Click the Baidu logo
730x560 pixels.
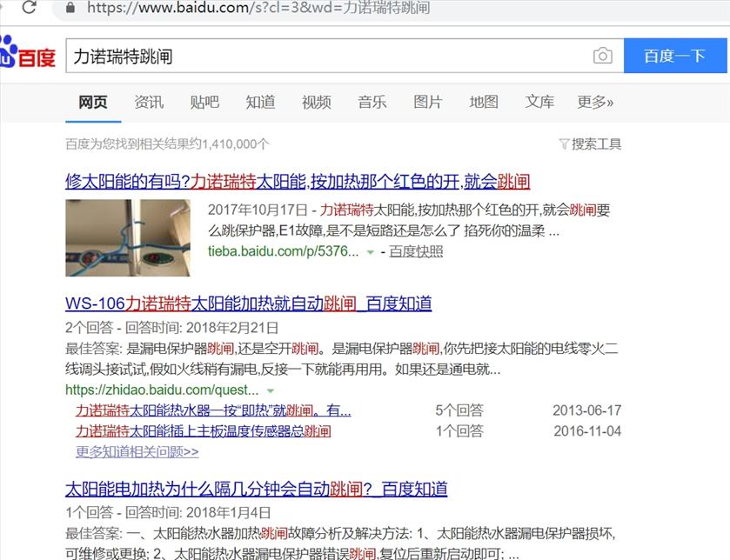tap(28, 52)
